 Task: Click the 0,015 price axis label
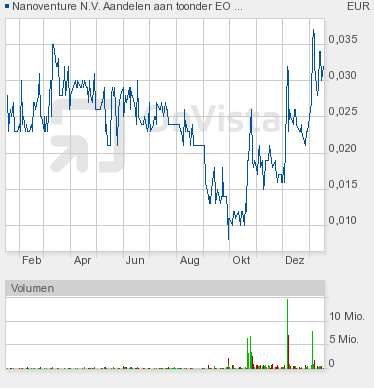[343, 184]
